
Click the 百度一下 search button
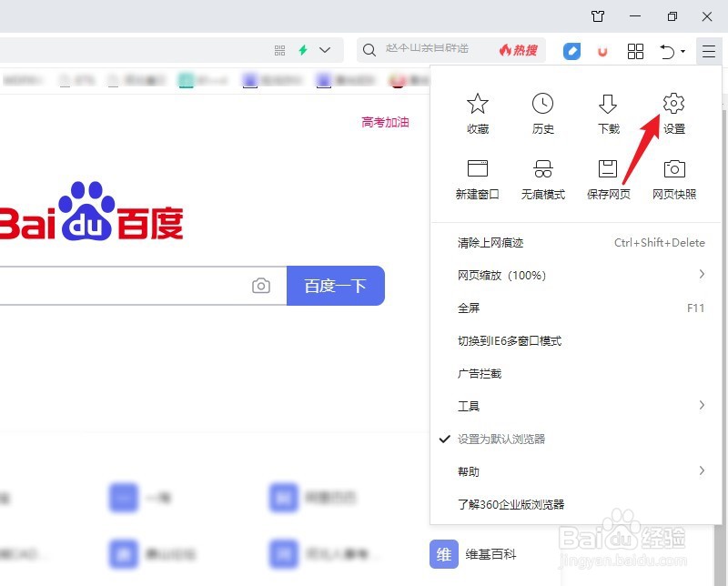point(336,286)
